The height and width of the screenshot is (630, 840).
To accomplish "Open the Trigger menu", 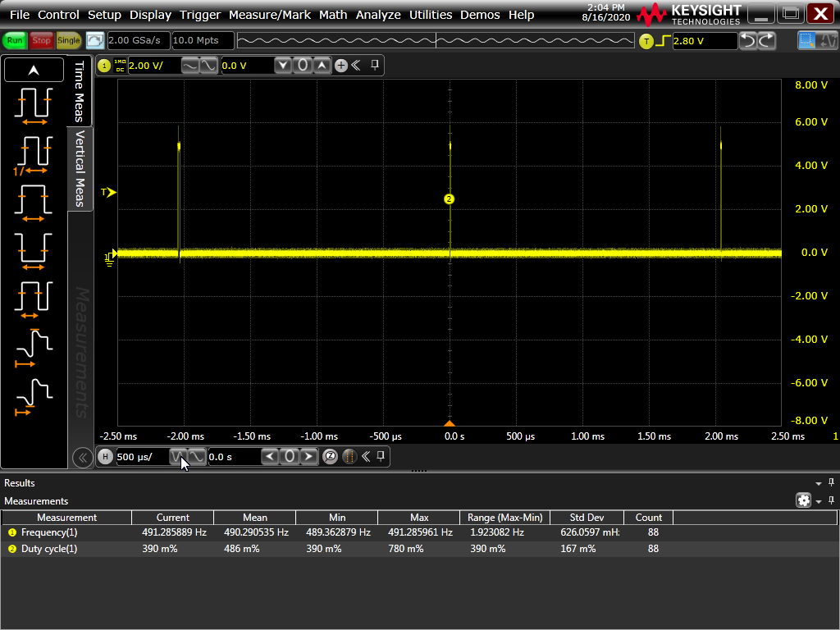I will click(x=201, y=15).
